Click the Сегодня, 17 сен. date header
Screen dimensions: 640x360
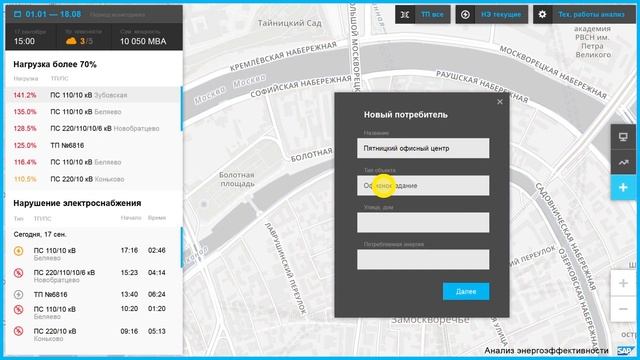(x=40, y=234)
